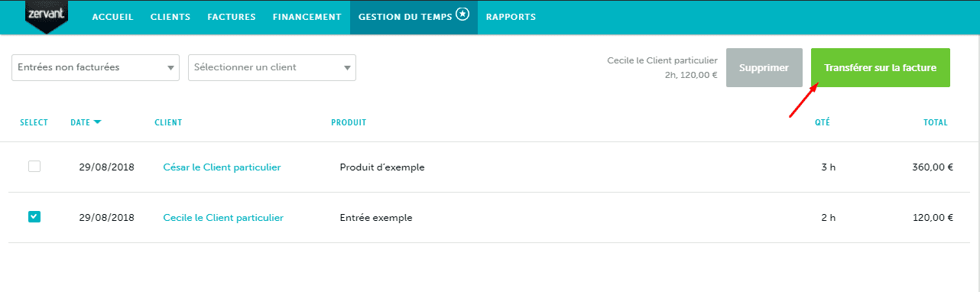
Task: Open César le Client particulier link
Action: click(222, 167)
